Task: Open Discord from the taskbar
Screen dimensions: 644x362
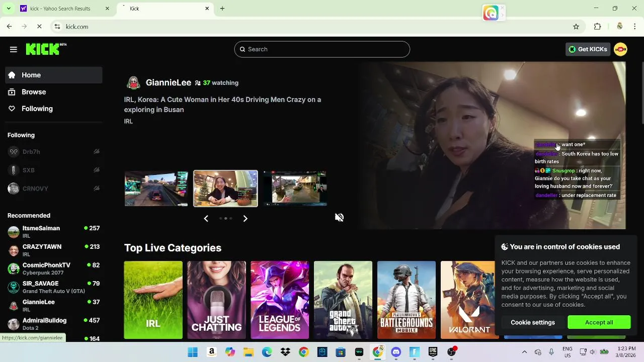Action: pyautogui.click(x=396, y=352)
